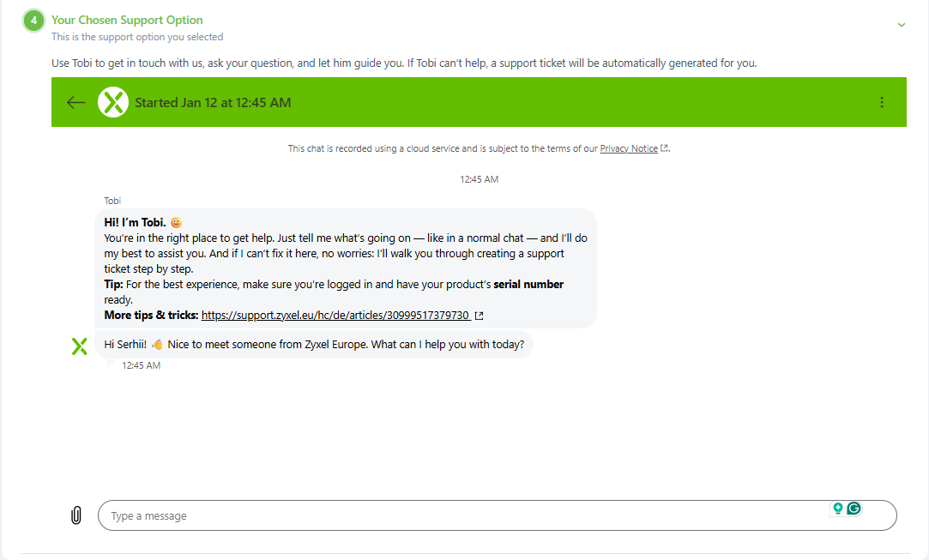Focus the Type a message field

point(463,515)
